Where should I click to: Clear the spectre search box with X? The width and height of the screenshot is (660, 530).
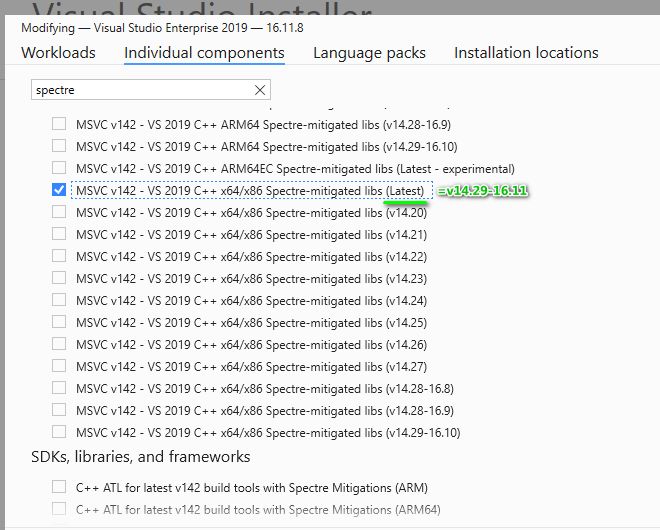point(260,90)
